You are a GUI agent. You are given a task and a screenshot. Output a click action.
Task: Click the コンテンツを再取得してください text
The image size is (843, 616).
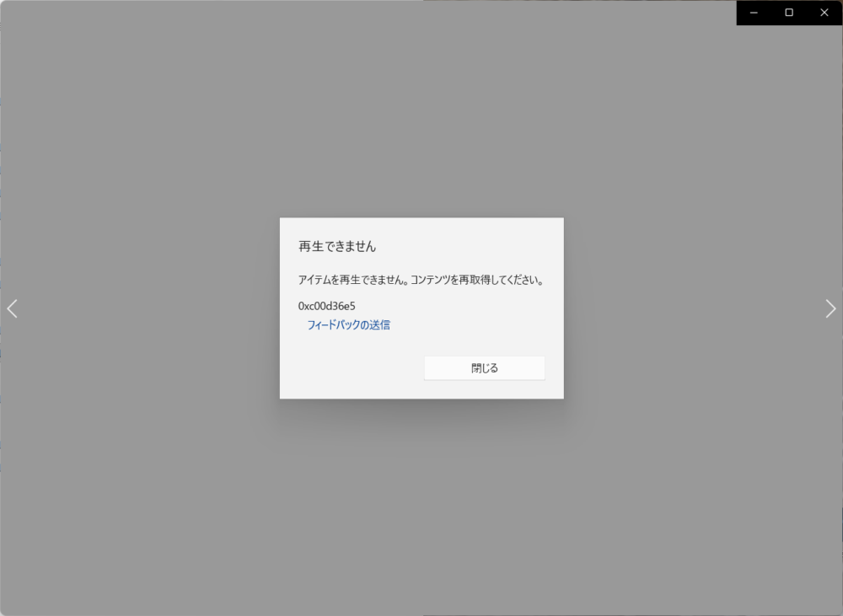476,280
